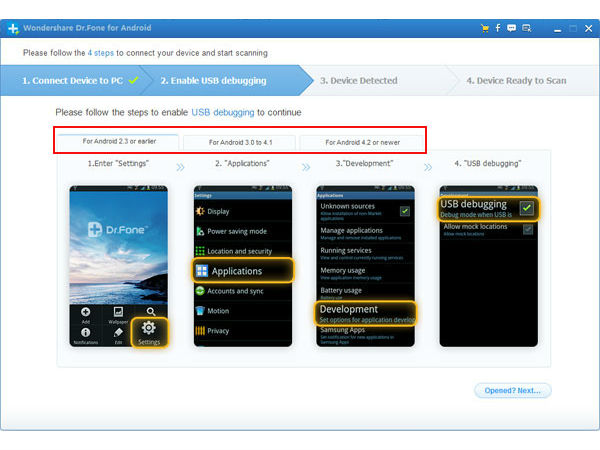Click the Location and security grid icon
The width and height of the screenshot is (600, 450).
[200, 251]
